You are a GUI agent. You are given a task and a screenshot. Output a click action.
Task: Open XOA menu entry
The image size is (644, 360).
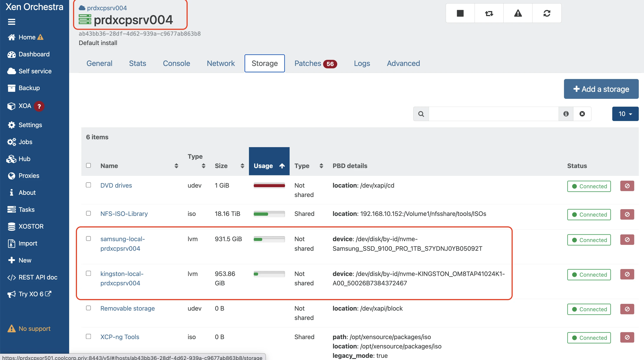pos(20,106)
